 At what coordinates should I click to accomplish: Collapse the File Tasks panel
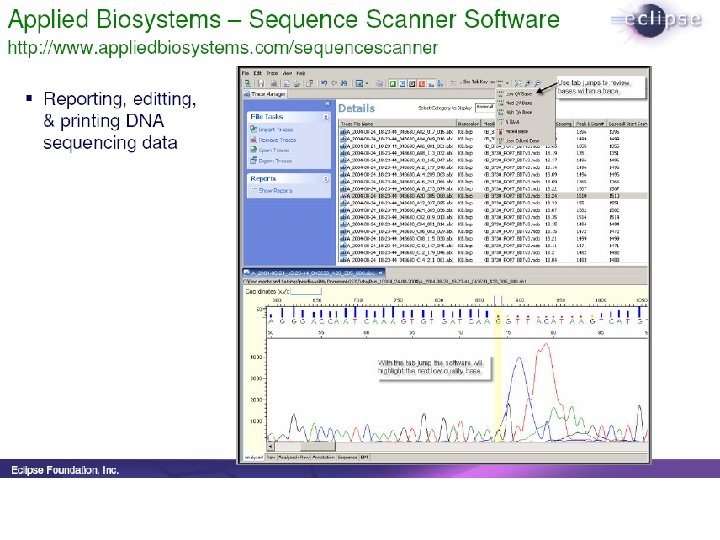[x=326, y=117]
